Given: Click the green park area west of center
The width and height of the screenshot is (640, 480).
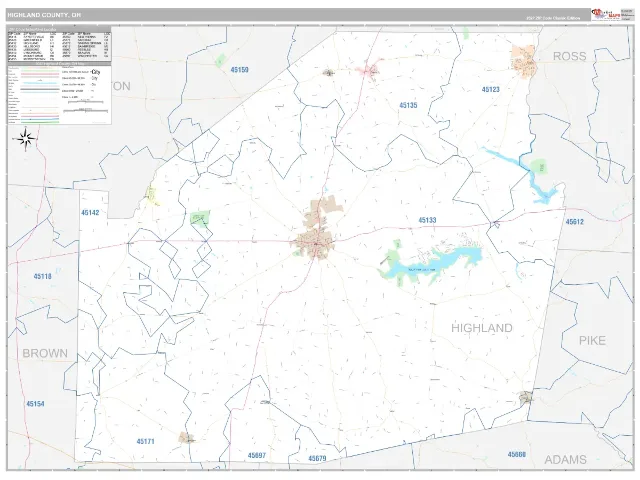Looking at the screenshot, I should pyautogui.click(x=200, y=218).
